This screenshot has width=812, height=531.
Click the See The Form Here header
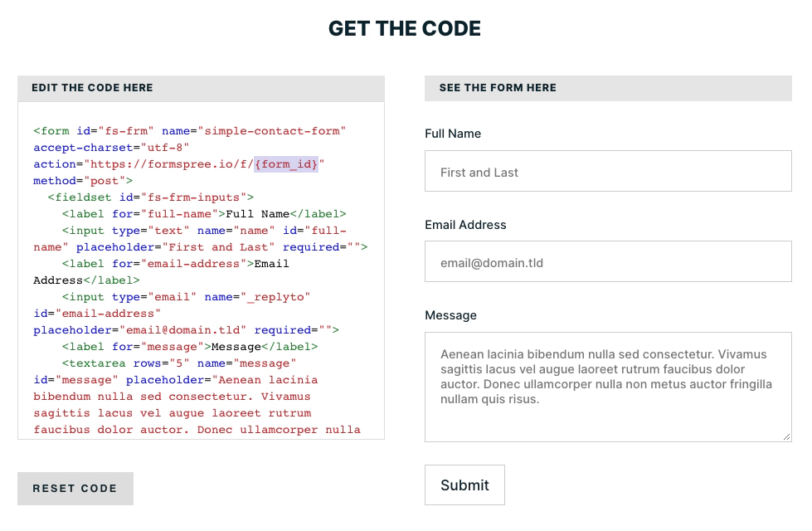498,88
